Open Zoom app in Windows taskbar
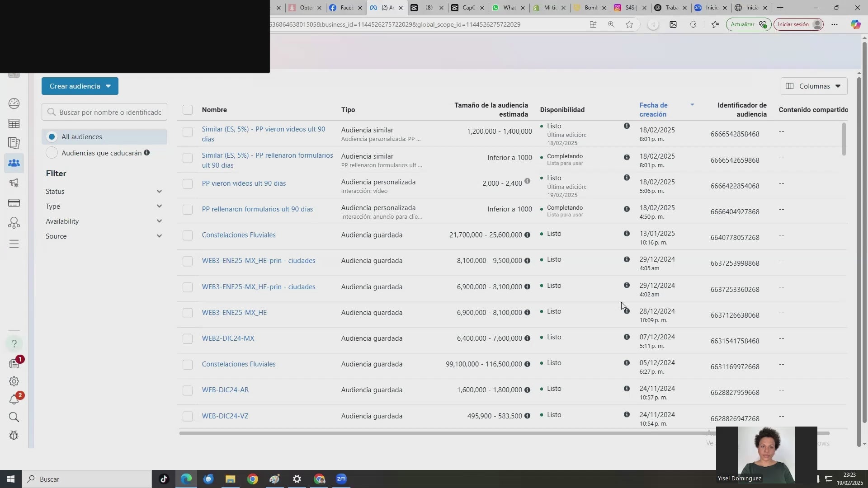Image resolution: width=868 pixels, height=488 pixels. pos(341,479)
